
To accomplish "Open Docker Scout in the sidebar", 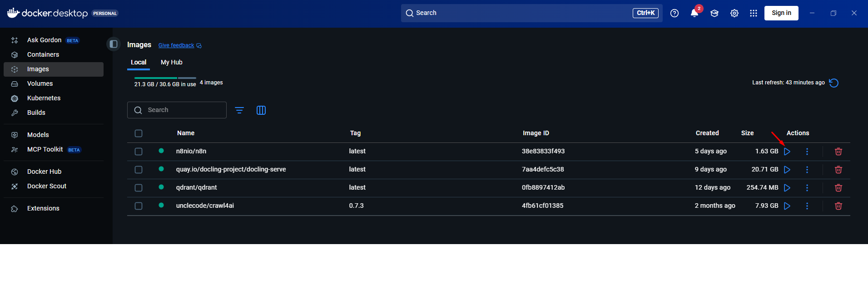I will pos(54,186).
